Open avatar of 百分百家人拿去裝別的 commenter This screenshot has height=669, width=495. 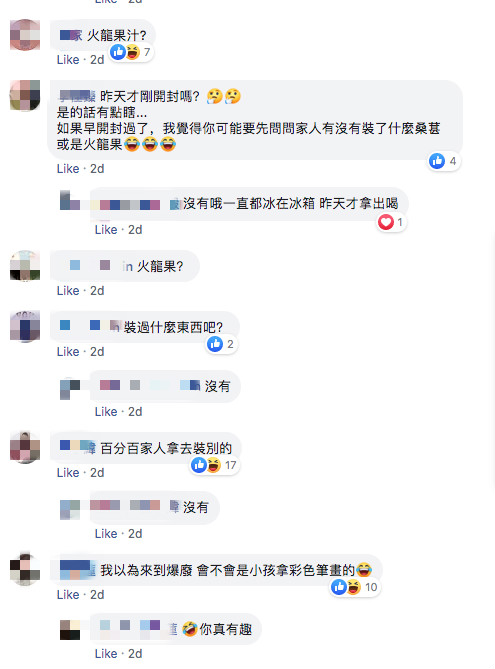point(25,447)
